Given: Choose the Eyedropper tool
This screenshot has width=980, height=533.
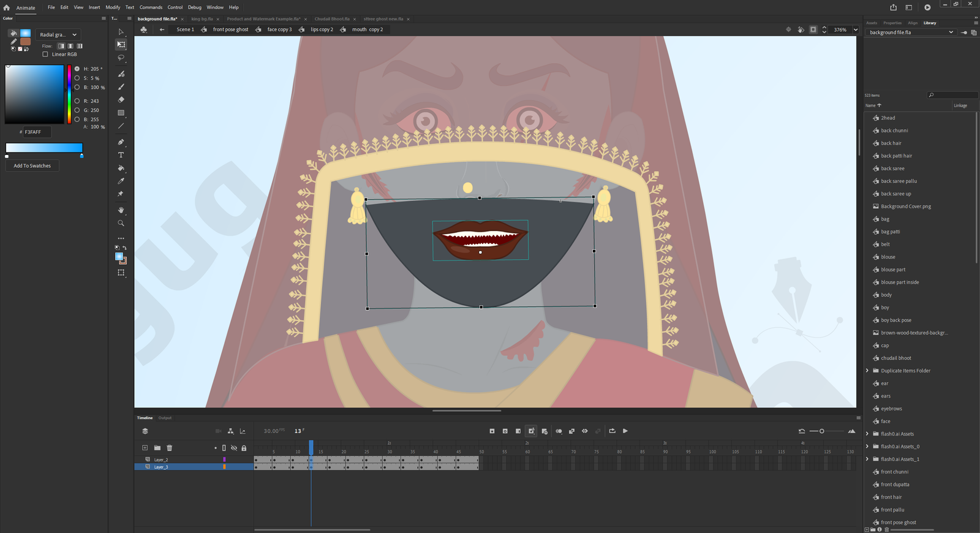Looking at the screenshot, I should [121, 181].
